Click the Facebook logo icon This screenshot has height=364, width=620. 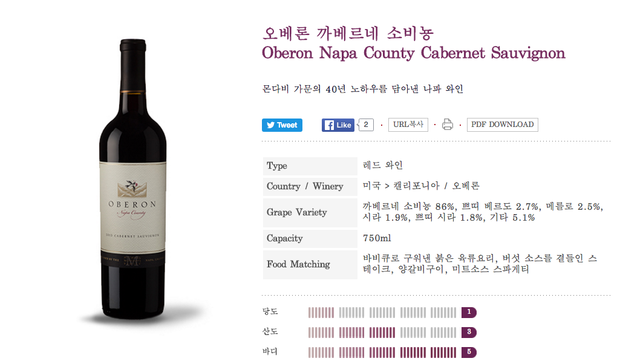[329, 125]
